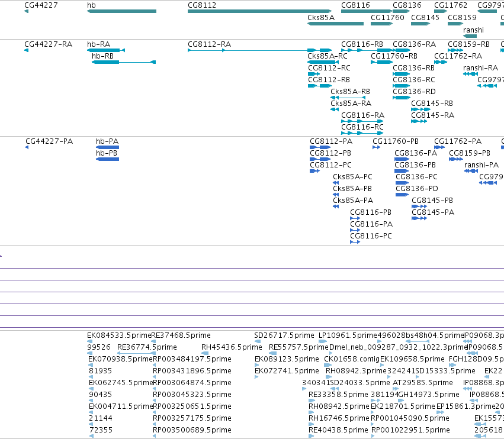Click transcript label CG8116-RB

click(x=362, y=44)
